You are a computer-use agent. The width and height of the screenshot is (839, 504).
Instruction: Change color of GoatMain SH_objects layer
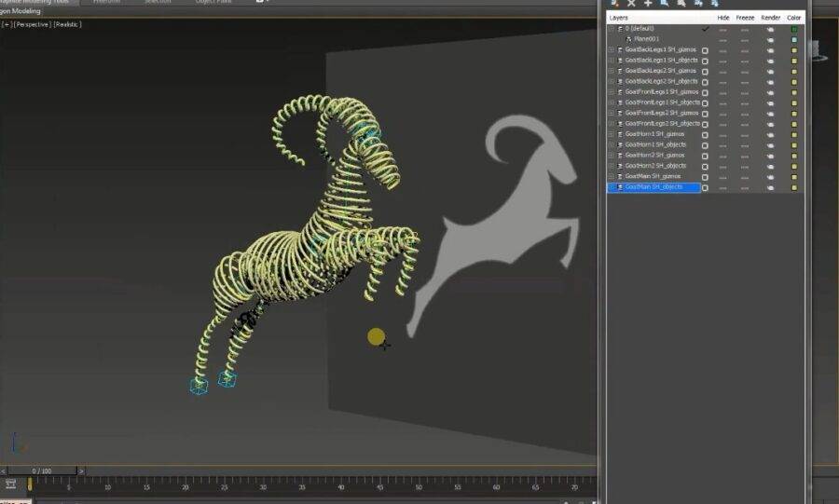(x=794, y=187)
